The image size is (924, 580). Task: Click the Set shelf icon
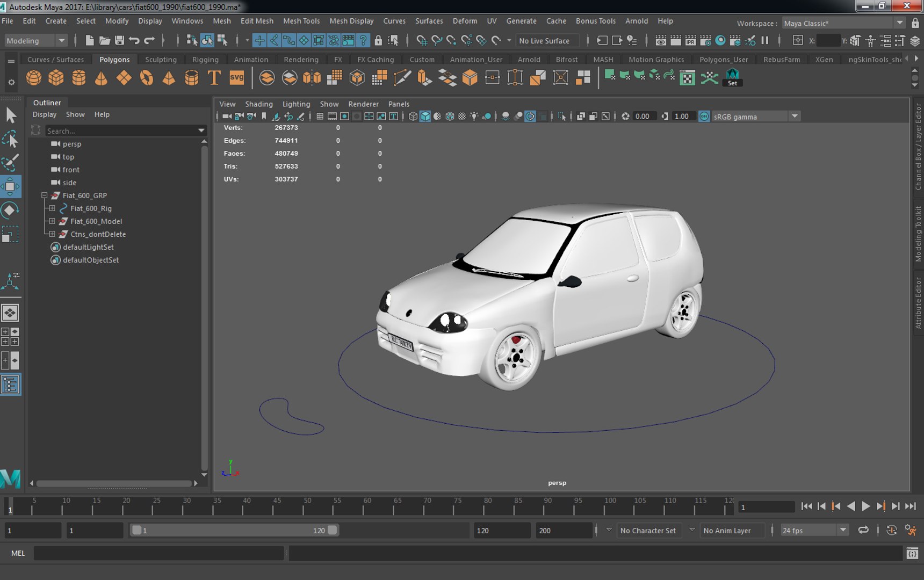click(733, 78)
